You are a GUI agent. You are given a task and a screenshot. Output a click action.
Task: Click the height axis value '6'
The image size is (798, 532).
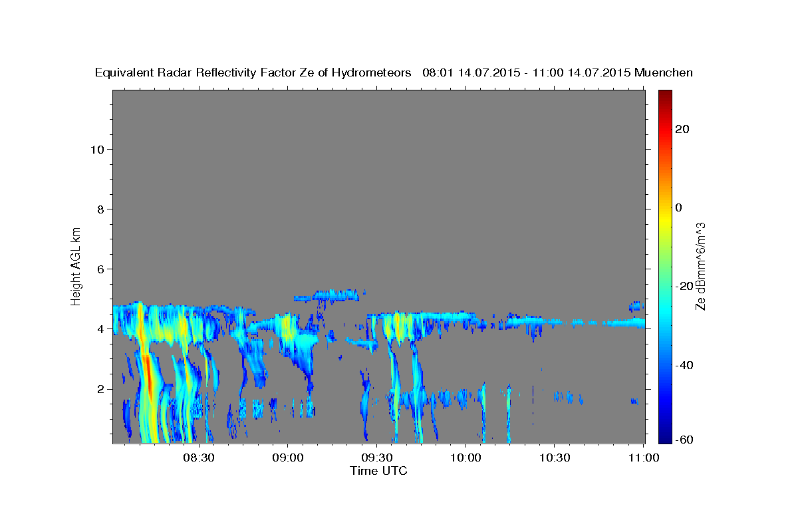coord(102,269)
